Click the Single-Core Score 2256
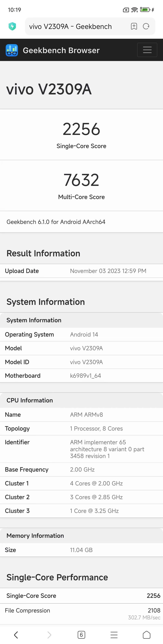 [81, 129]
